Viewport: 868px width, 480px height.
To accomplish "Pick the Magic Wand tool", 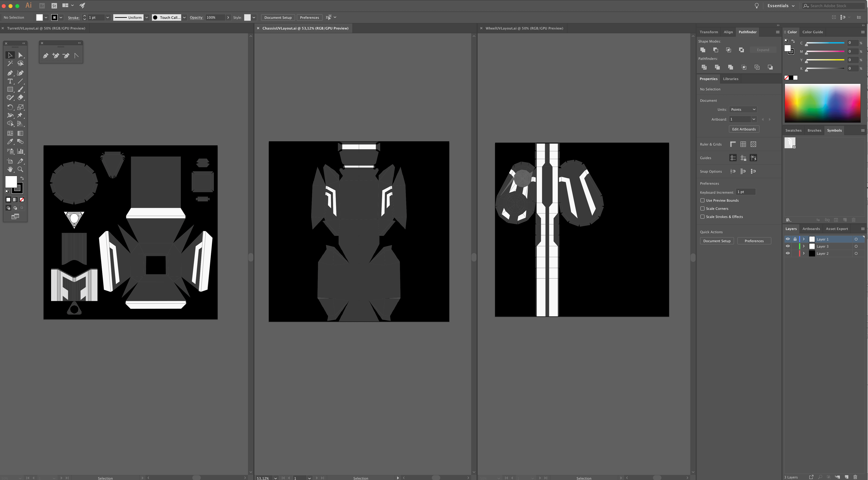I will tap(10, 63).
